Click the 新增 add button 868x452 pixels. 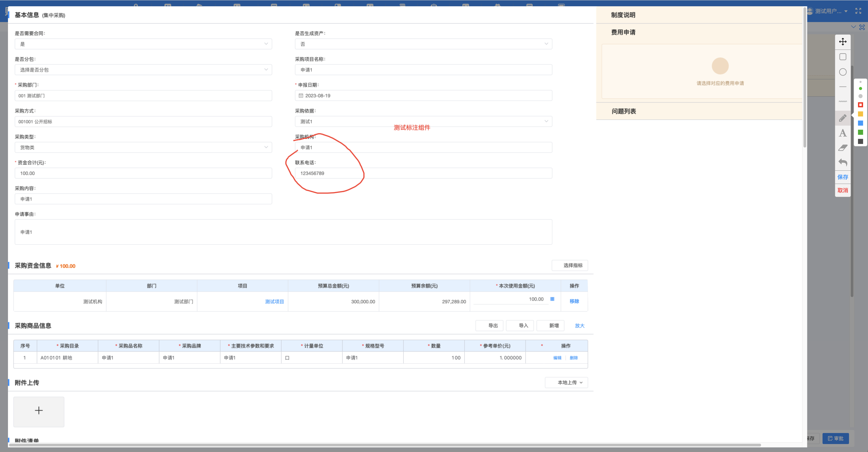tap(551, 325)
